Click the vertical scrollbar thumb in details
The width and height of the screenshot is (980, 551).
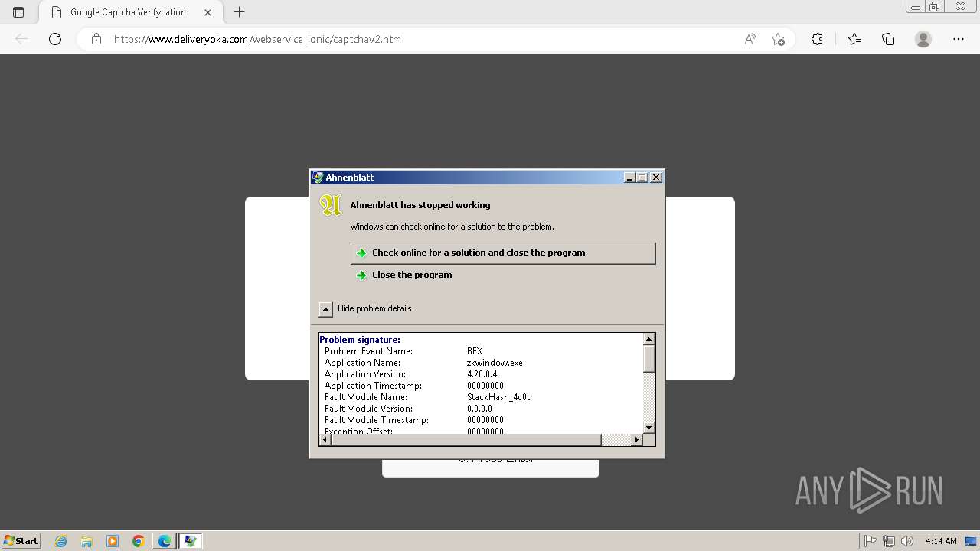pos(649,359)
